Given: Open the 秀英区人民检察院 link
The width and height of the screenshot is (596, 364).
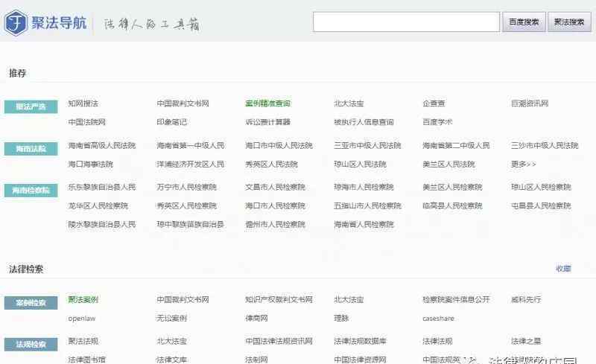Looking at the screenshot, I should tap(187, 205).
